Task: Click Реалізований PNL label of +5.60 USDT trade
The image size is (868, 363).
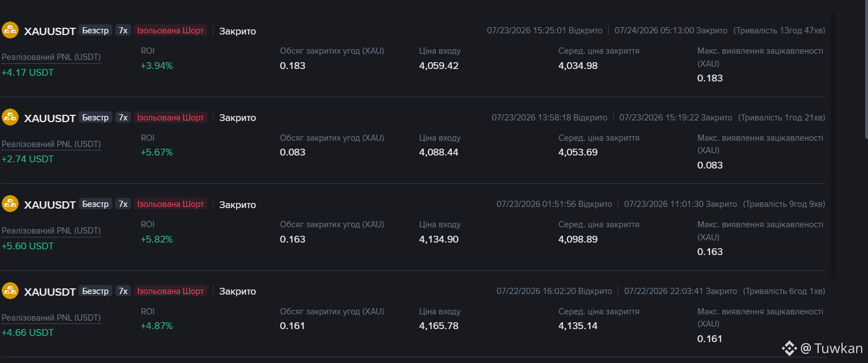Action: tap(51, 231)
